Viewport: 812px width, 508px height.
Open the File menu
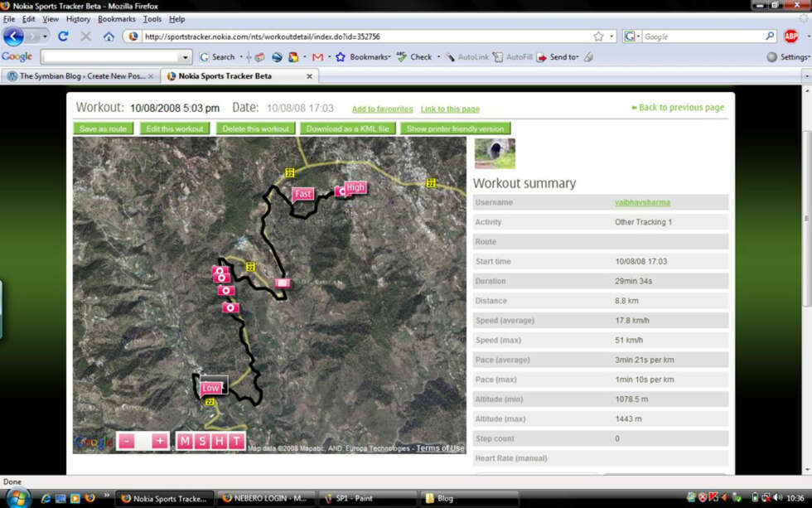pyautogui.click(x=9, y=19)
